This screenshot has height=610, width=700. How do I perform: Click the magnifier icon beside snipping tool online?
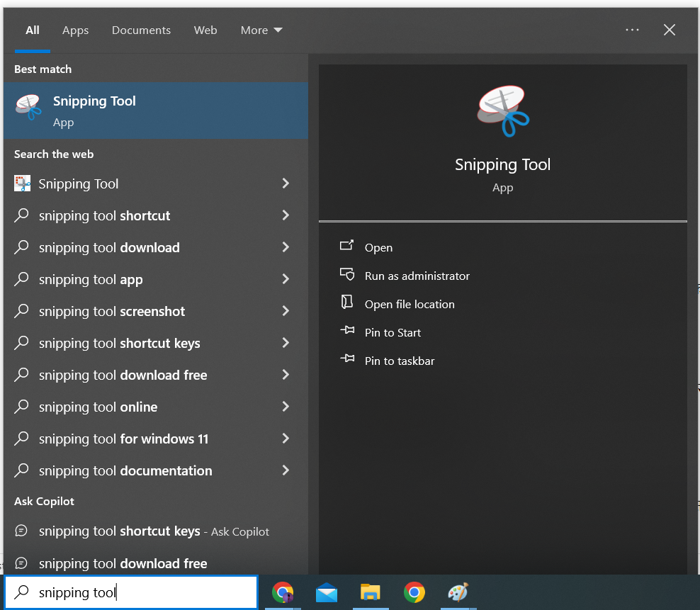pyautogui.click(x=21, y=407)
